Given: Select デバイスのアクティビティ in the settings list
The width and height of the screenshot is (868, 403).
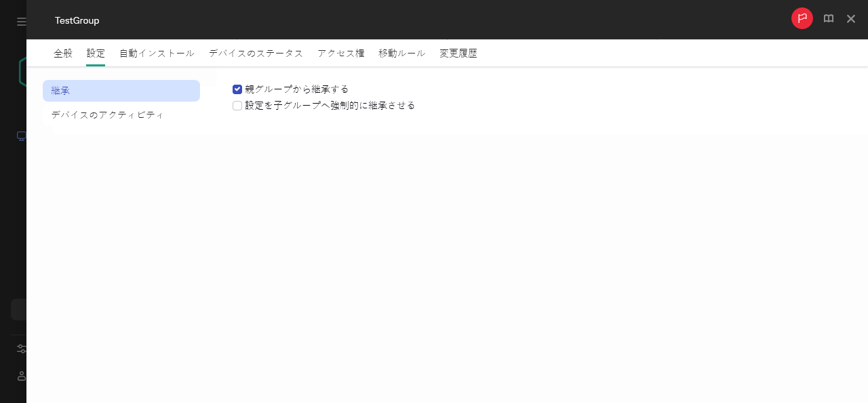Looking at the screenshot, I should tap(106, 114).
